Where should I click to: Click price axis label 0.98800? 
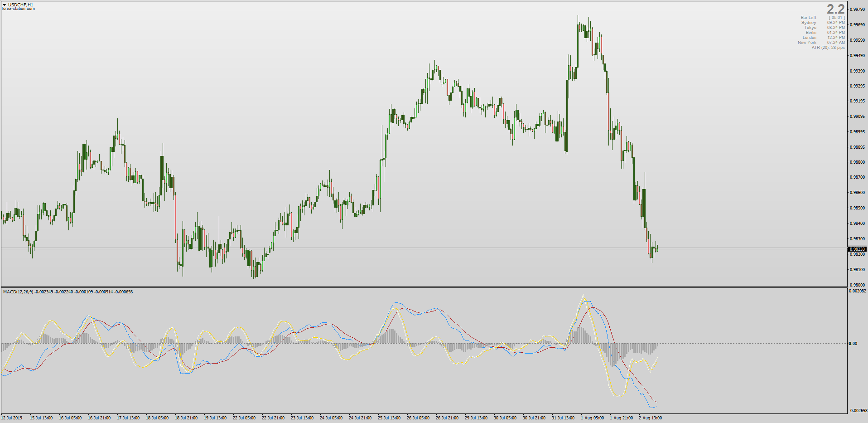858,162
